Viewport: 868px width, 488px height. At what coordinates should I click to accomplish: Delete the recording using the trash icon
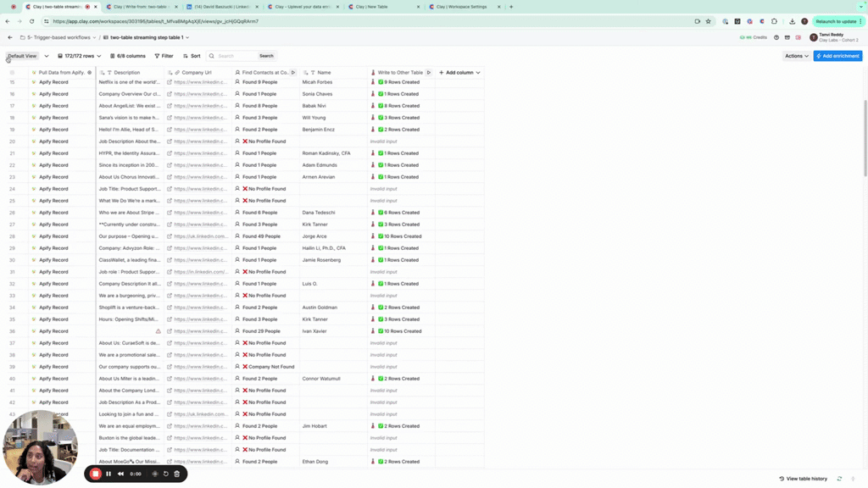176,474
